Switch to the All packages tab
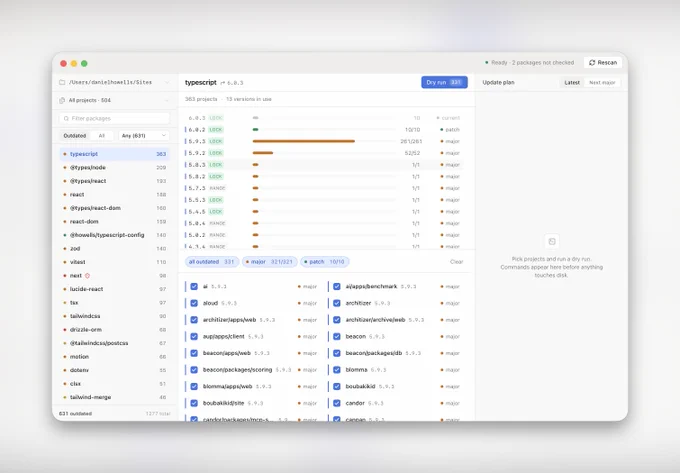Image resolution: width=680 pixels, height=473 pixels. (101, 136)
